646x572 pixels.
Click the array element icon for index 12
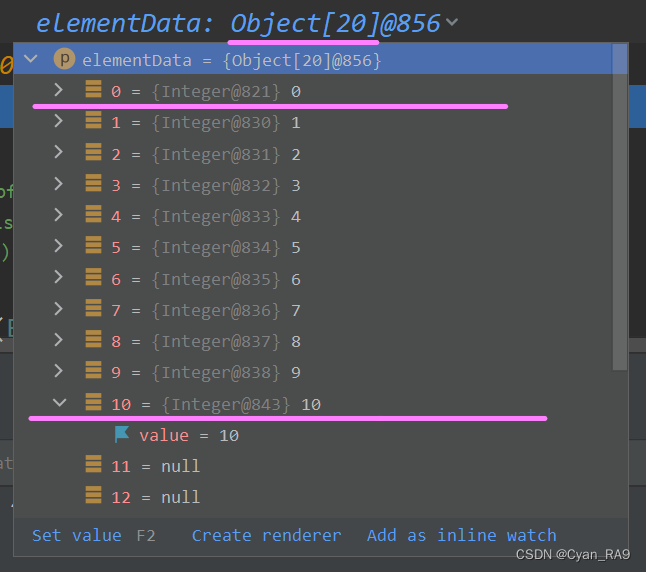pyautogui.click(x=94, y=495)
